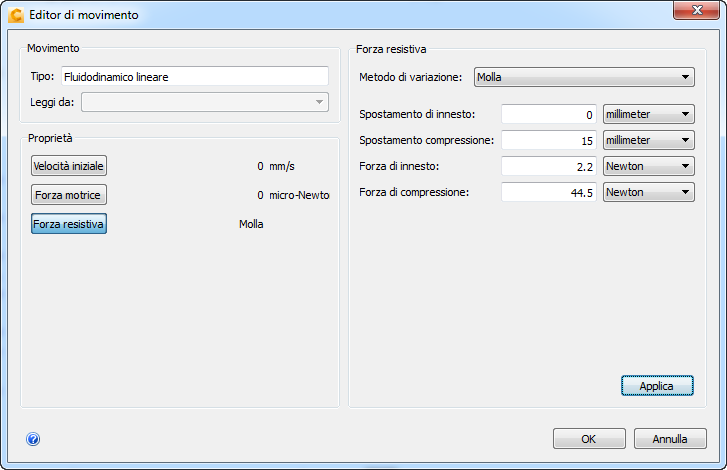Viewport: 727px width, 470px height.
Task: Click the Spostamento di innesto value field
Action: 548,114
